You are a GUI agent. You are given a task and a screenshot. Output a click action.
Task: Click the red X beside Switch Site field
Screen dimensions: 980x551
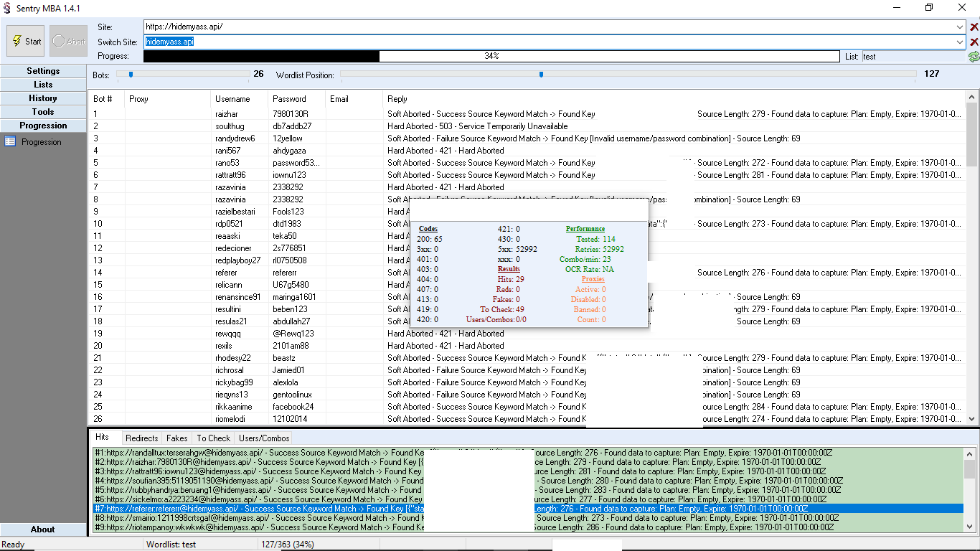[974, 42]
